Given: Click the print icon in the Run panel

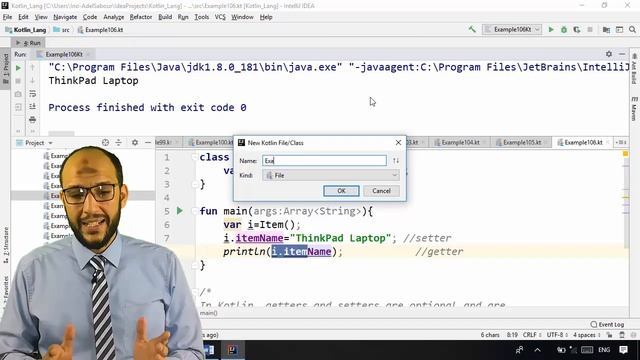Looking at the screenshot, I should [x=33, y=120].
